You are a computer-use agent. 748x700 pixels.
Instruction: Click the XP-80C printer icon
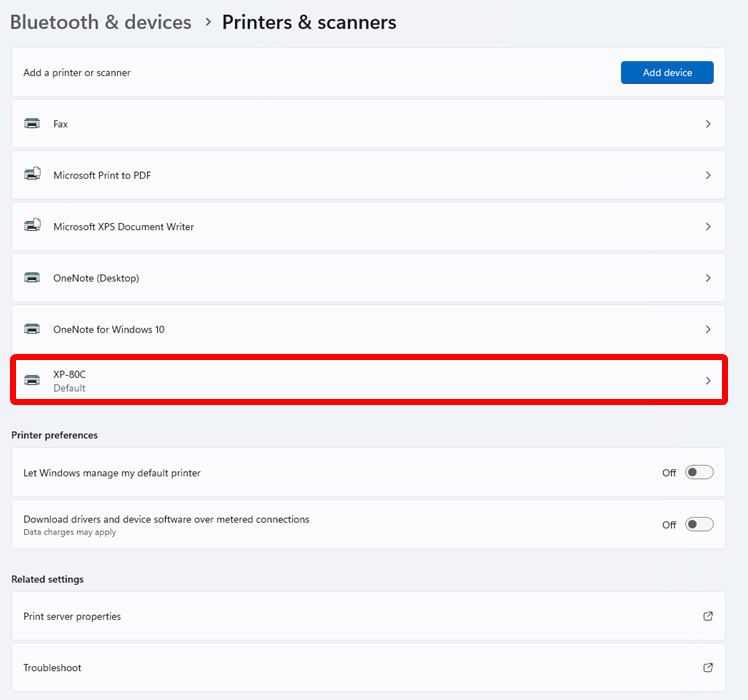click(32, 380)
